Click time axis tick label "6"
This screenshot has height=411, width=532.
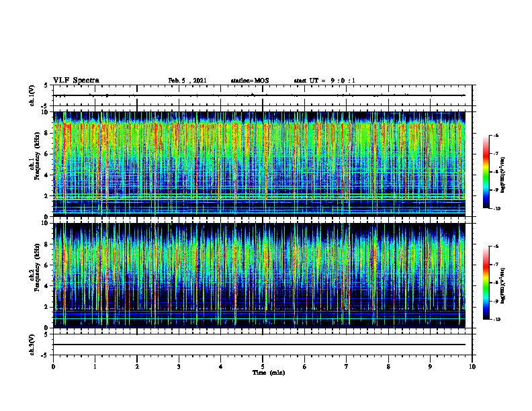(x=305, y=367)
